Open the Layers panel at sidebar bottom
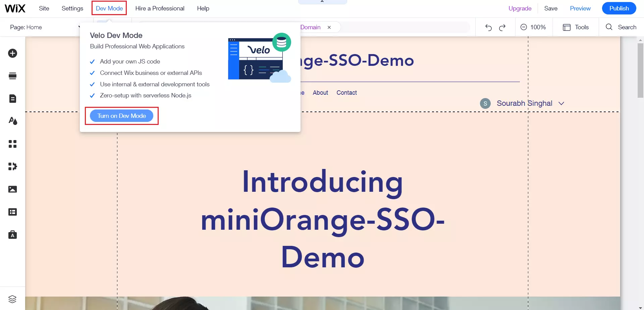 [13, 299]
